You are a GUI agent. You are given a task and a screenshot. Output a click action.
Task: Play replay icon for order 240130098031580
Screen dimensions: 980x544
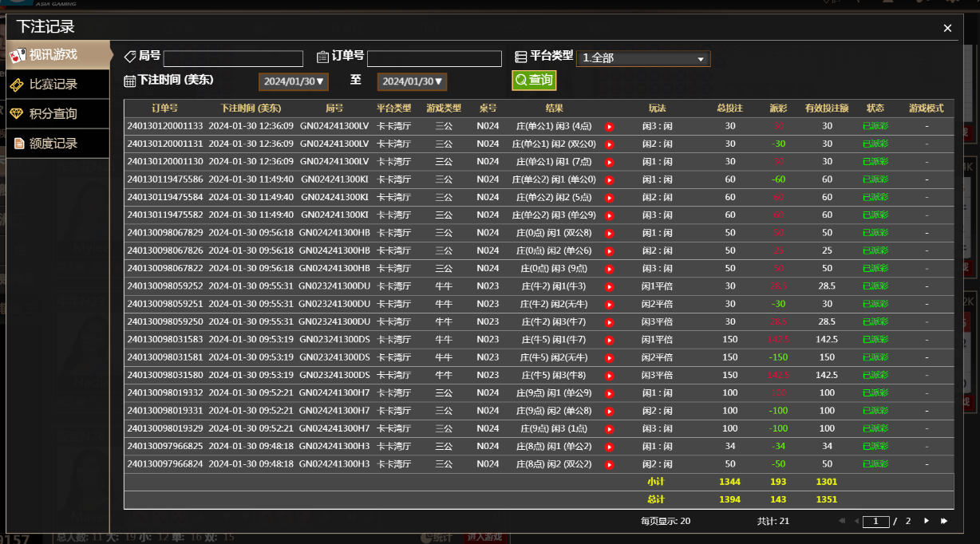point(609,376)
